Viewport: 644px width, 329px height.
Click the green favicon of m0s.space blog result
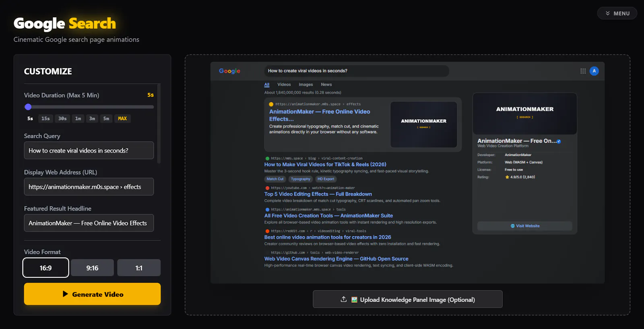pos(267,159)
